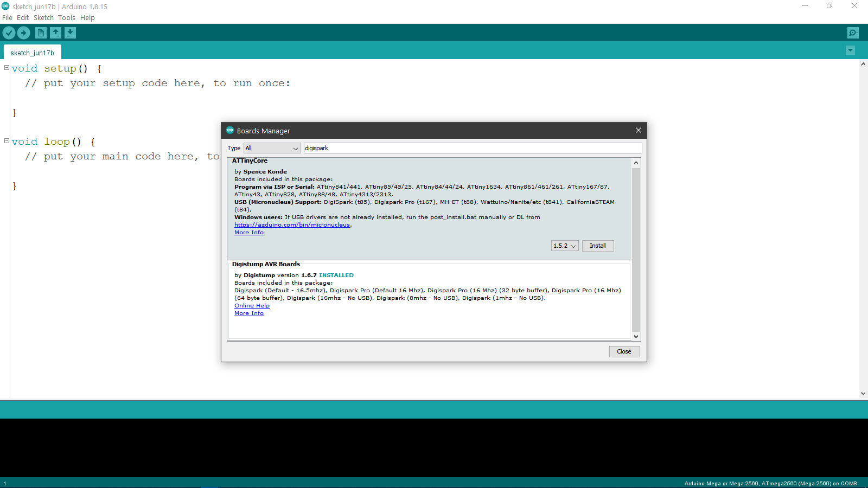Click the INSTALLED label of Digistump
Image resolution: width=868 pixels, height=488 pixels.
click(336, 275)
